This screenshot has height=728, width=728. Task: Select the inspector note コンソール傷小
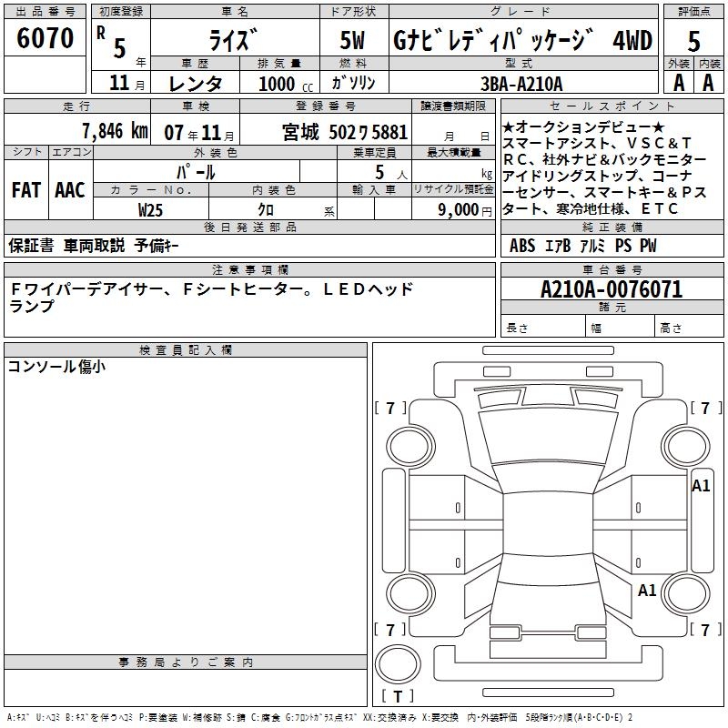56,367
